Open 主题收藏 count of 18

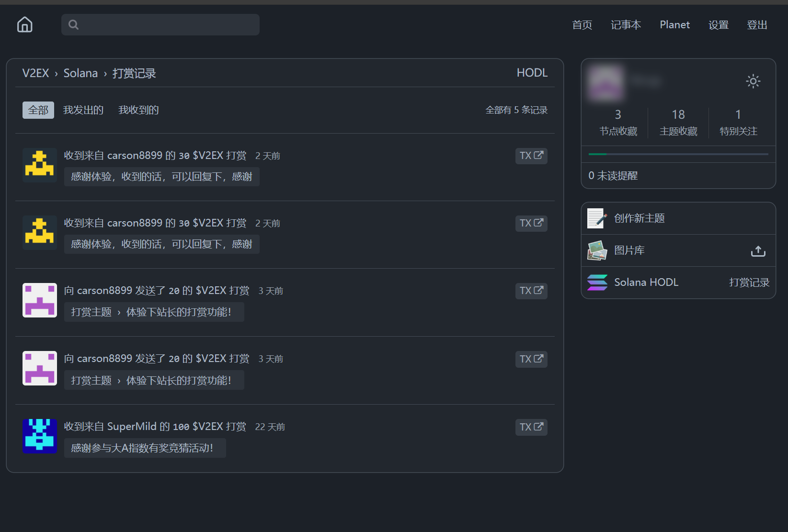click(x=678, y=123)
